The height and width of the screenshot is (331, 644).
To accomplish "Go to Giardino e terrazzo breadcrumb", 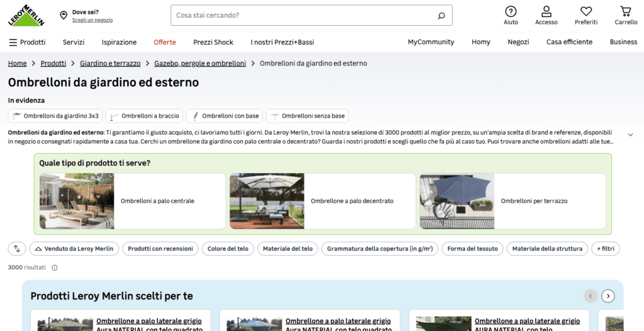I will [x=110, y=64].
